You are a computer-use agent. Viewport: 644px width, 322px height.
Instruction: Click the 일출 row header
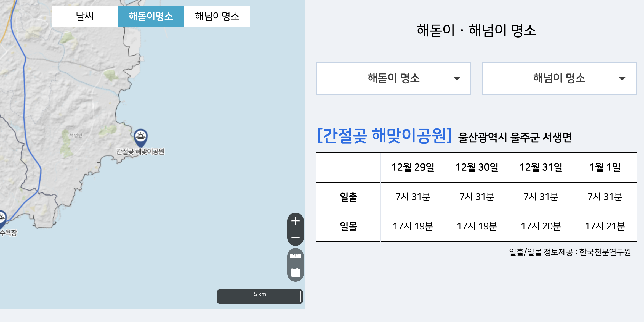(x=348, y=197)
